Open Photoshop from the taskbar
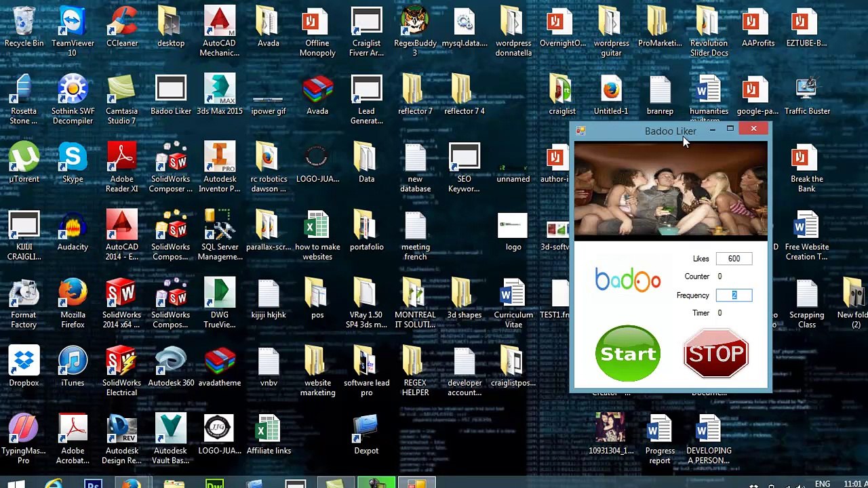This screenshot has height=488, width=868. click(x=93, y=483)
